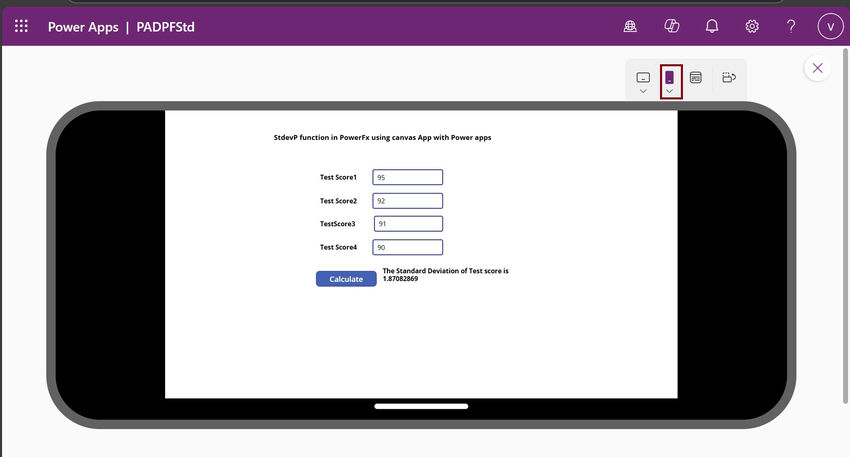Open the help question mark
850x457 pixels.
coord(791,26)
